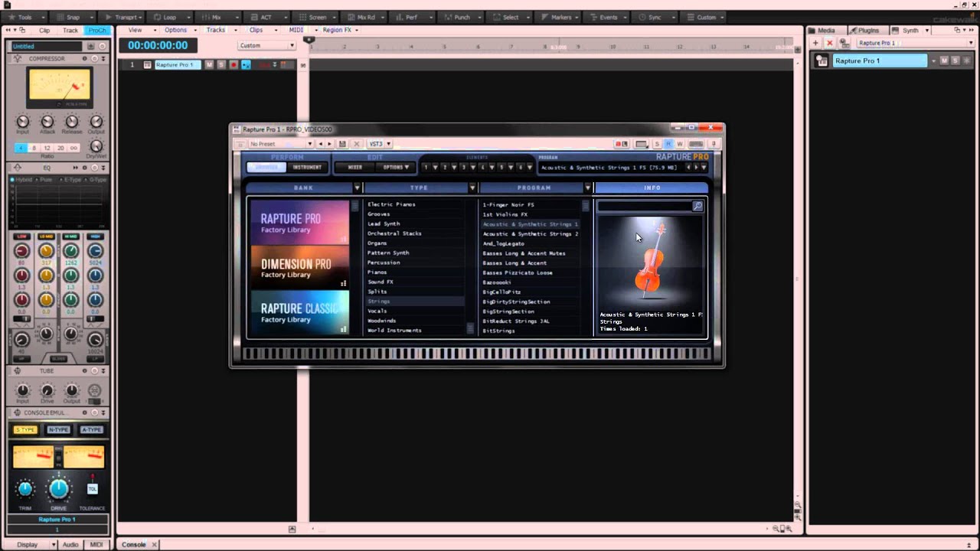Click the Audio button at bottom left
The height and width of the screenshot is (551, 980).
pyautogui.click(x=70, y=544)
